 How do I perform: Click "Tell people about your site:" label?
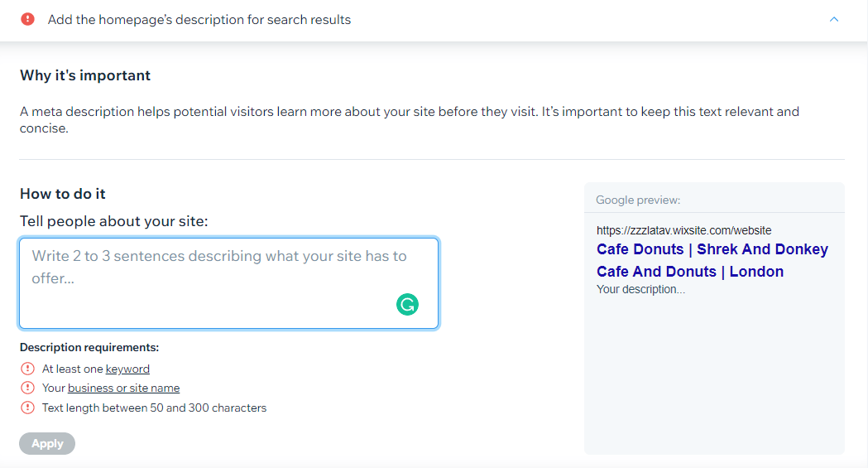tap(114, 221)
